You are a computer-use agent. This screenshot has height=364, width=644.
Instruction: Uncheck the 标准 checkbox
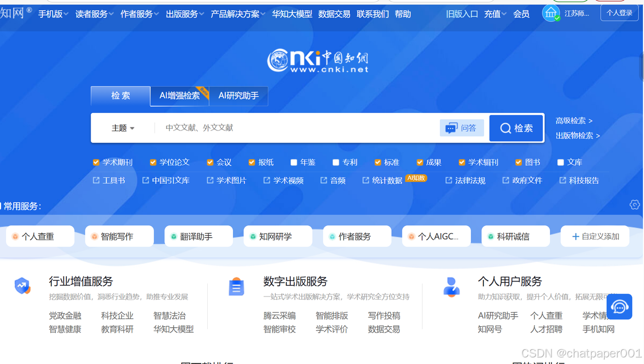(x=378, y=162)
